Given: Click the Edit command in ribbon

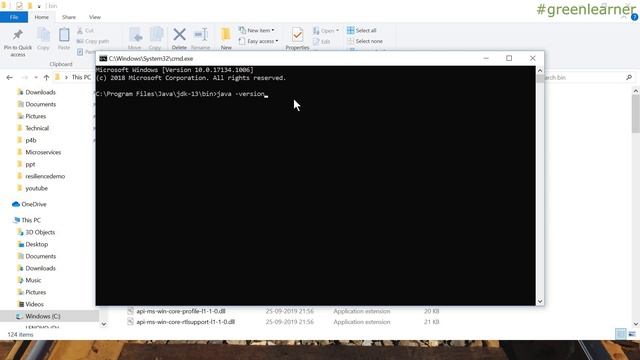Looking at the screenshot, I should point(322,42).
